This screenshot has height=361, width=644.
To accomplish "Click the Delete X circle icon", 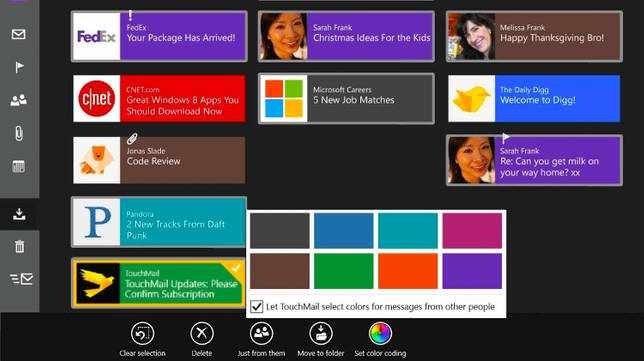I will (202, 333).
